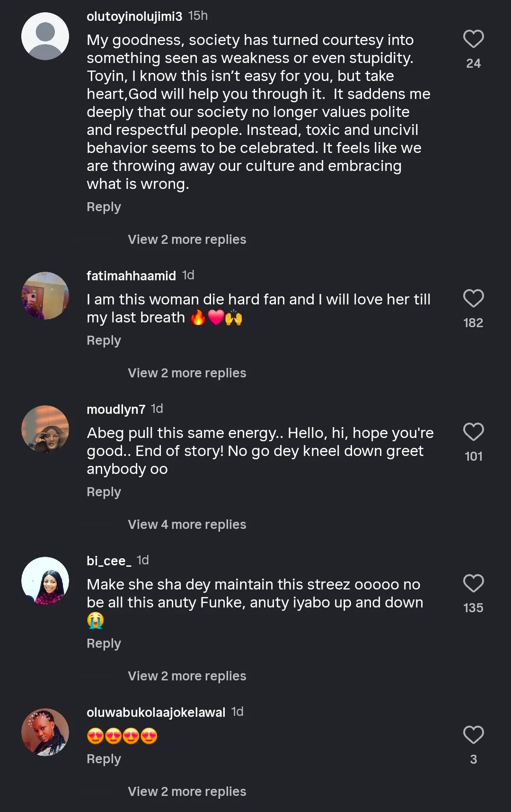Open olutoyinolujimi3's default profile avatar
The height and width of the screenshot is (812, 511).
45,36
